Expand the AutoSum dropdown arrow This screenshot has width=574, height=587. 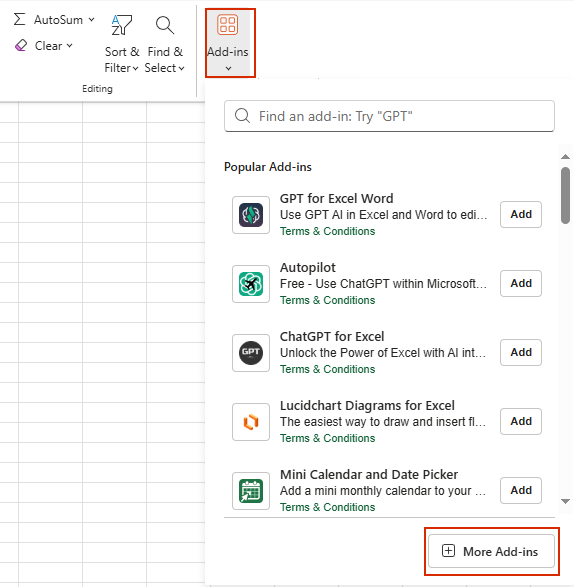[91, 19]
